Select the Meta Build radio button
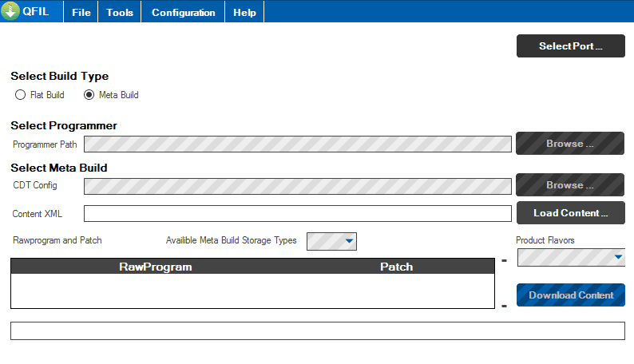Viewport: 634px width, 364px height. 89,95
